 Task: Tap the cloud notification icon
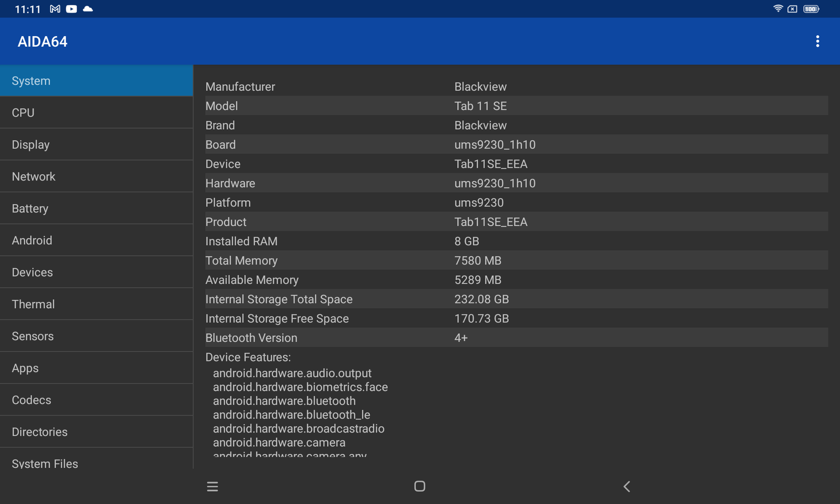88,9
